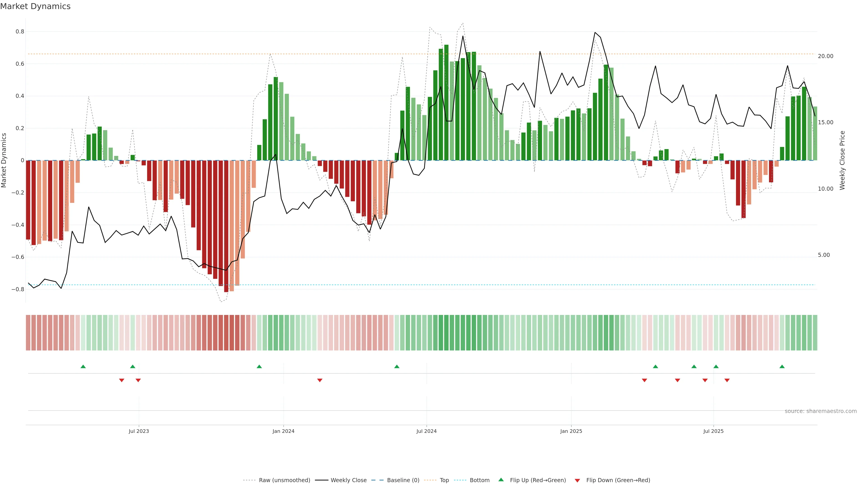Click the rightmost red Flip Down triangle marker

pos(727,380)
